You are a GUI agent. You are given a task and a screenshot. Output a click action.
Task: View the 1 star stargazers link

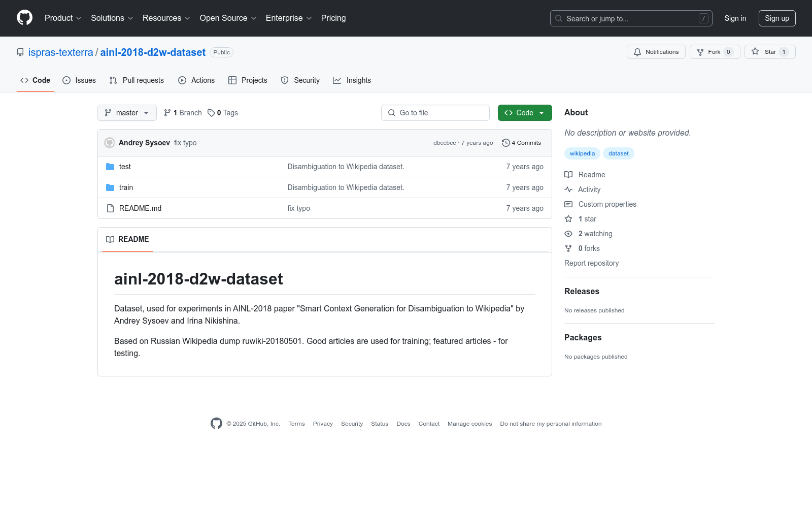pyautogui.click(x=581, y=219)
